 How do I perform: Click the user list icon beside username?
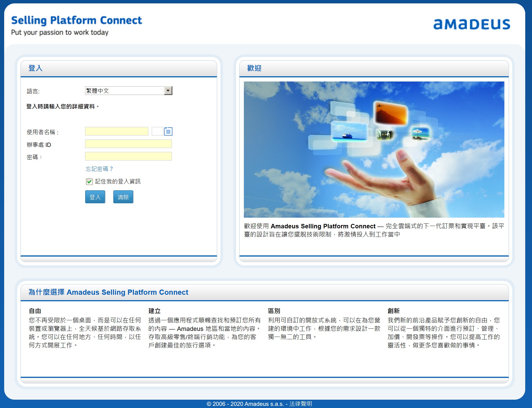coord(168,131)
